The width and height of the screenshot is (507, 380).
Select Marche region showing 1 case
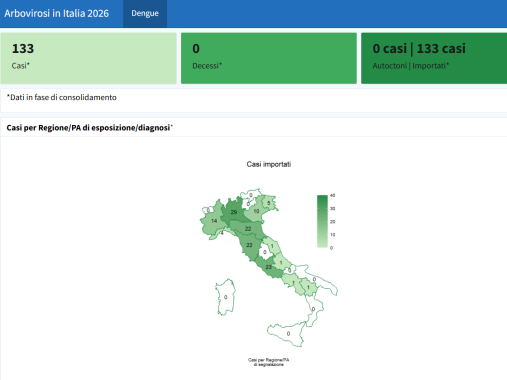pyautogui.click(x=272, y=246)
